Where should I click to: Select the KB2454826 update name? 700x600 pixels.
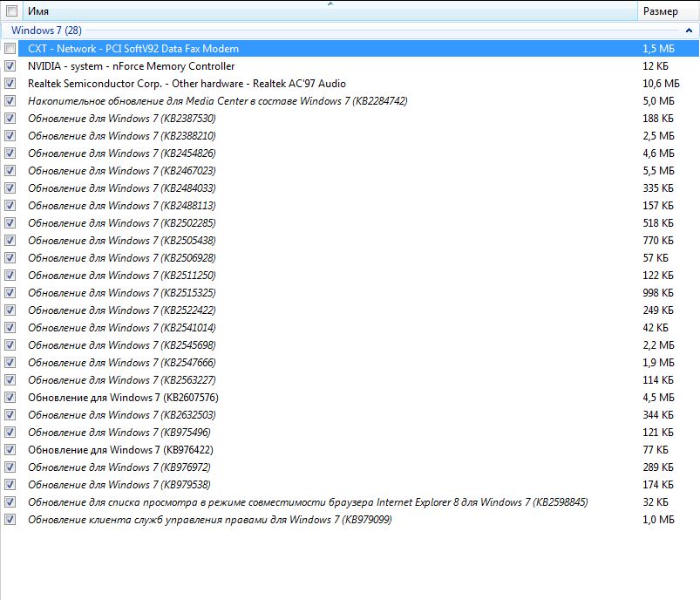[121, 153]
